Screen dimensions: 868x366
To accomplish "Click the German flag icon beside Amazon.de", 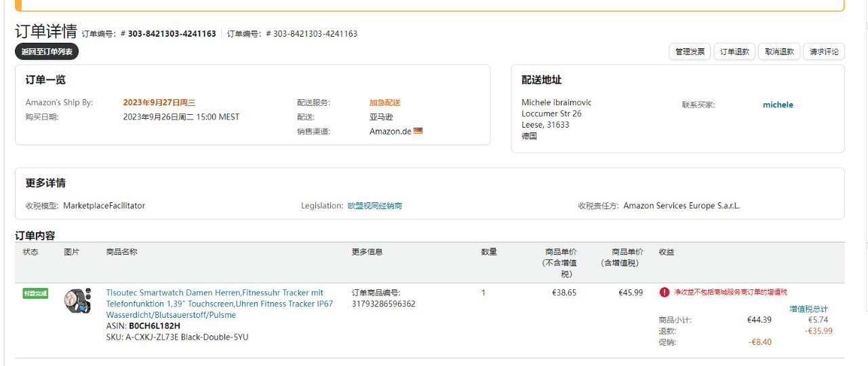I will point(418,130).
